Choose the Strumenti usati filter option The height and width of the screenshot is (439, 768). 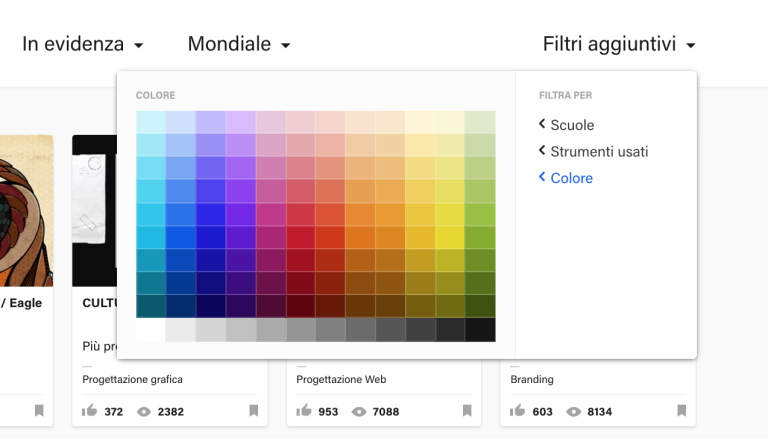pos(598,152)
